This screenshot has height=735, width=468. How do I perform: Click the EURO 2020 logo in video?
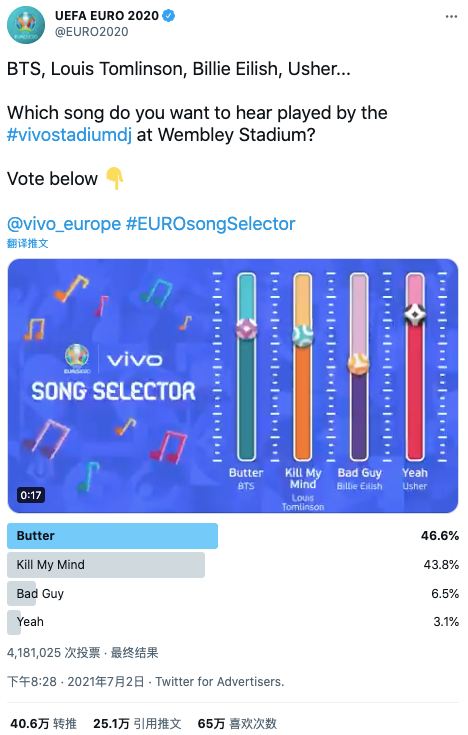point(77,359)
